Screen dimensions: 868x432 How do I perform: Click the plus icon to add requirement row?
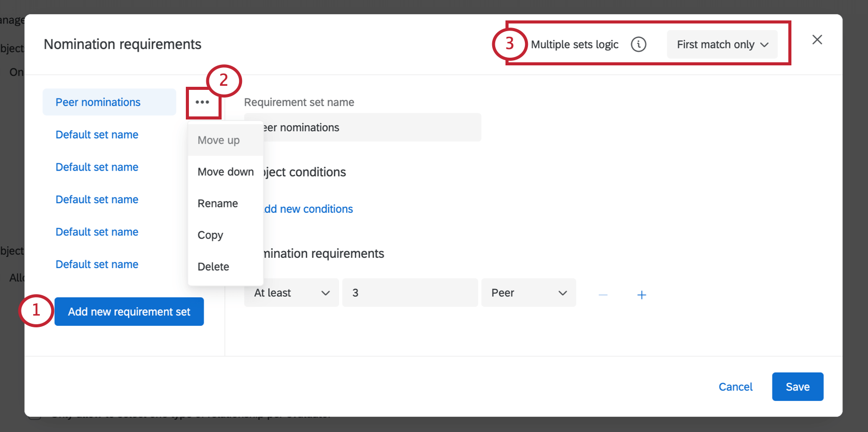(x=642, y=295)
